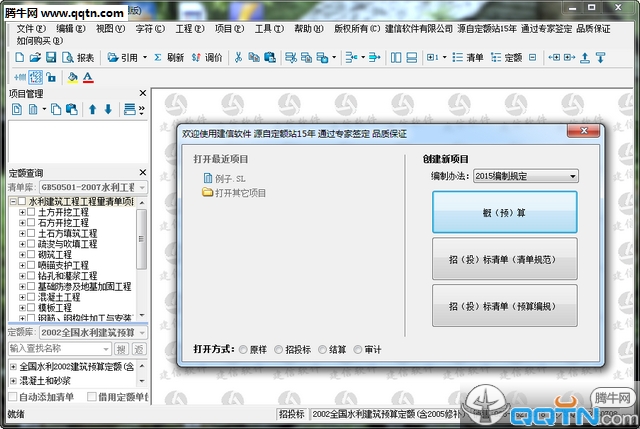Open the 如何购买 menu
The width and height of the screenshot is (640, 429).
point(40,41)
